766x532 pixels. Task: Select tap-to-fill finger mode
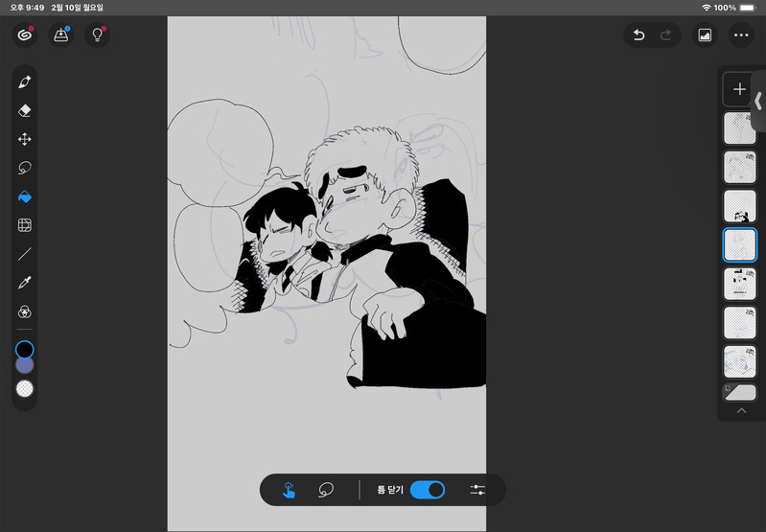tap(289, 490)
